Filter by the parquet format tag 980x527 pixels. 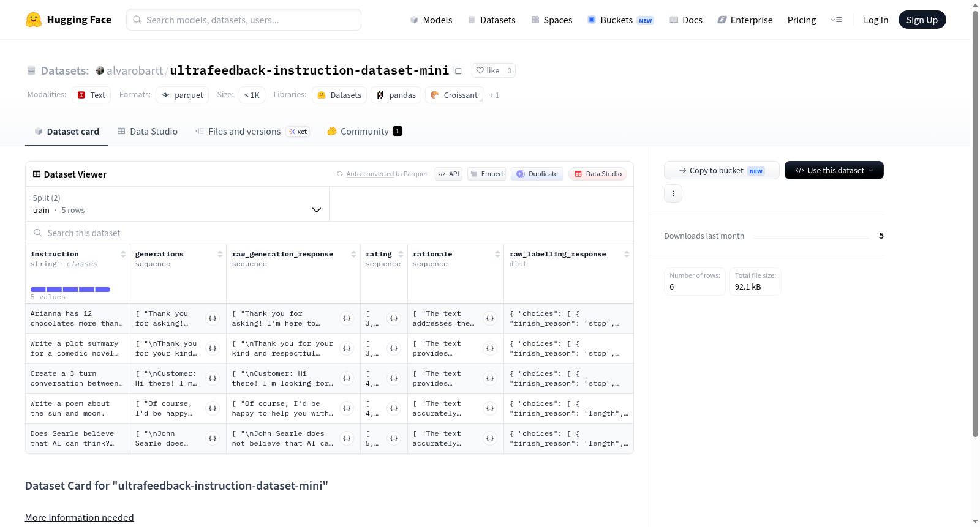coord(183,95)
